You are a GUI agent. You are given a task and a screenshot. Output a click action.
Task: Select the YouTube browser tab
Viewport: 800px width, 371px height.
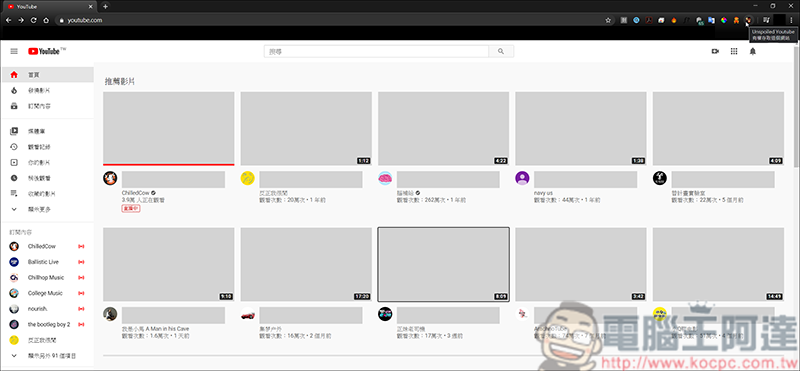49,7
